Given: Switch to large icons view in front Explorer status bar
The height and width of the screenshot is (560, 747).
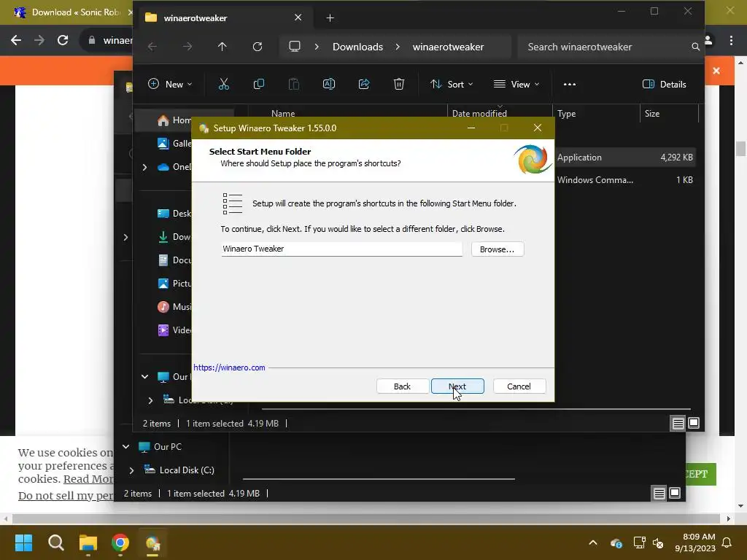Looking at the screenshot, I should 694,423.
